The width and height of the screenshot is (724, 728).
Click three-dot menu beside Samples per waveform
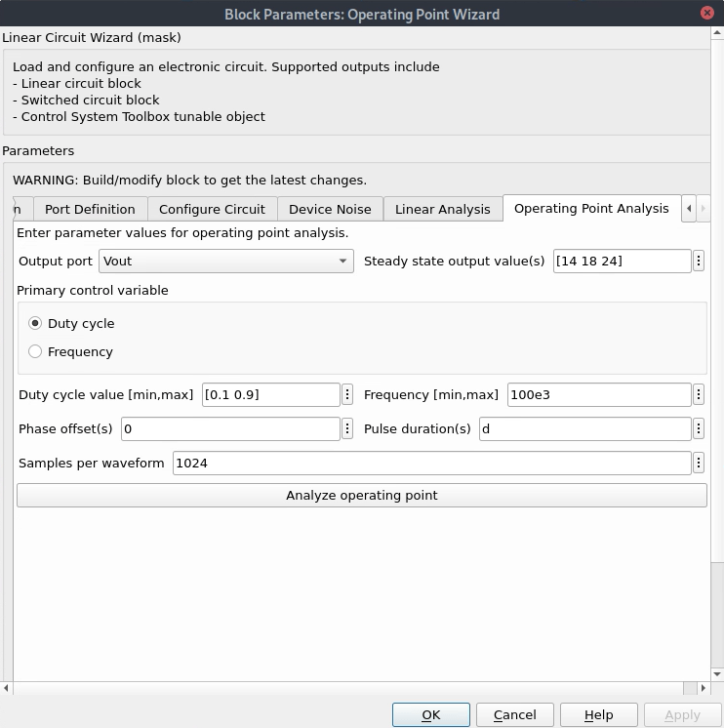(x=699, y=463)
